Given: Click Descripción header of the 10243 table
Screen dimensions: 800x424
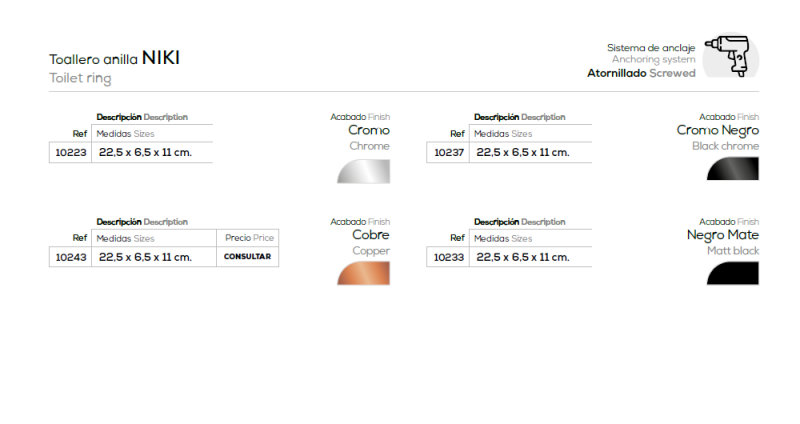Looking at the screenshot, I should pyautogui.click(x=142, y=222).
